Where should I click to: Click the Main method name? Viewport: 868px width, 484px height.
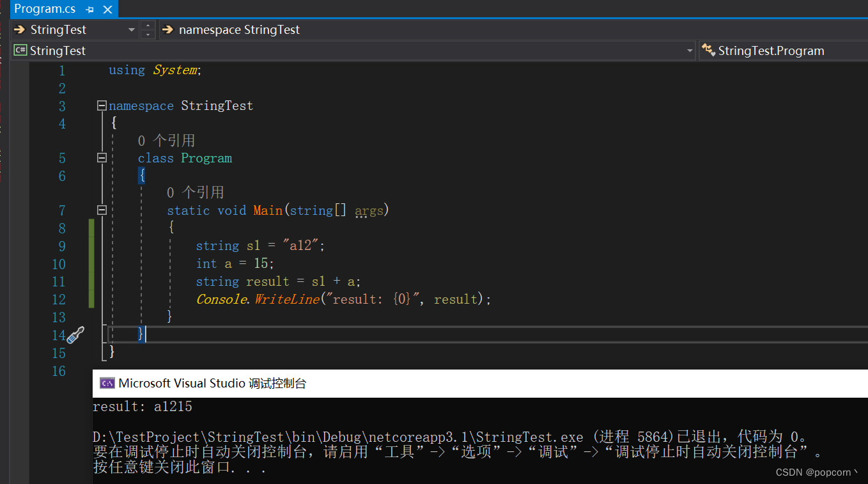[x=268, y=210]
